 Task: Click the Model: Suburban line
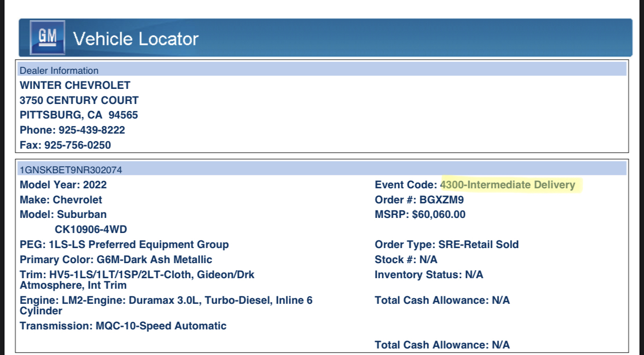pos(63,214)
